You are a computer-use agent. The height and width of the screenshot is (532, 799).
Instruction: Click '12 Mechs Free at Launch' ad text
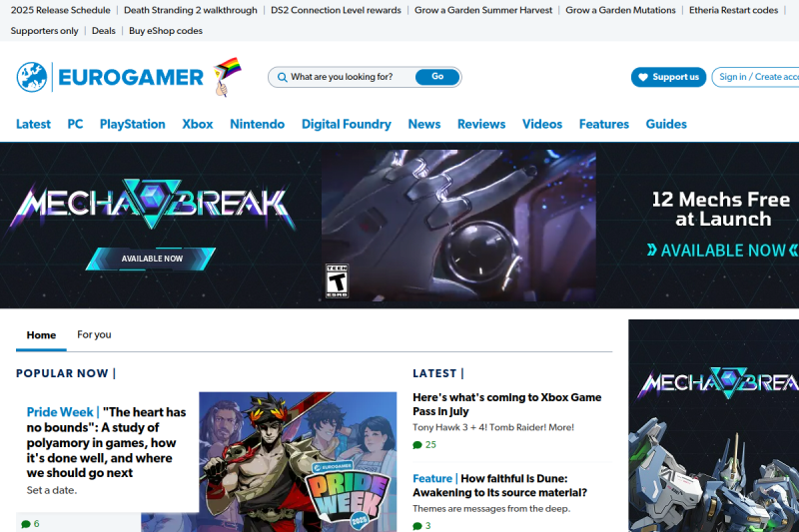721,210
